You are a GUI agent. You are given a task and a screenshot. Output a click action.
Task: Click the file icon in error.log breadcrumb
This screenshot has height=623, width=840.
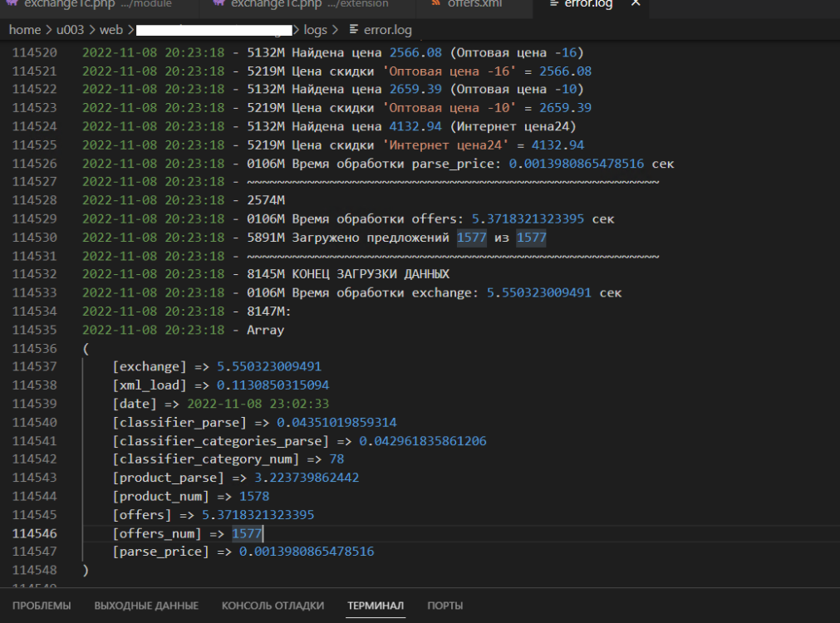pos(355,30)
